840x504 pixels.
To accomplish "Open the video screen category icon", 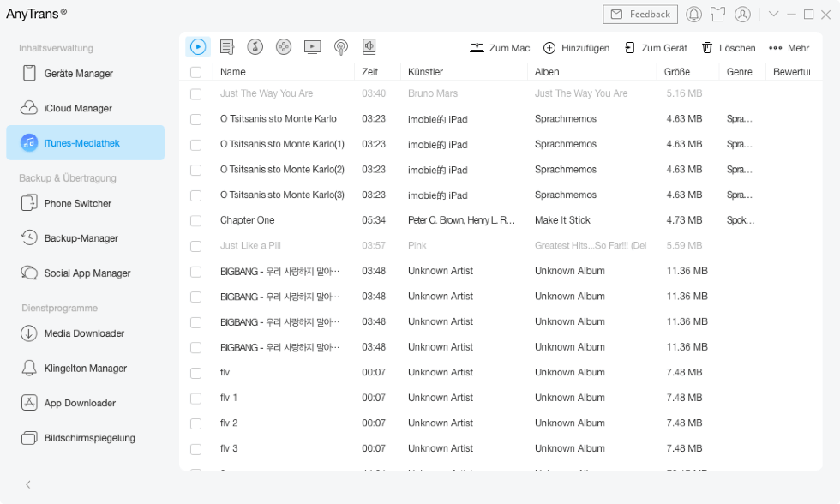I will [x=312, y=47].
